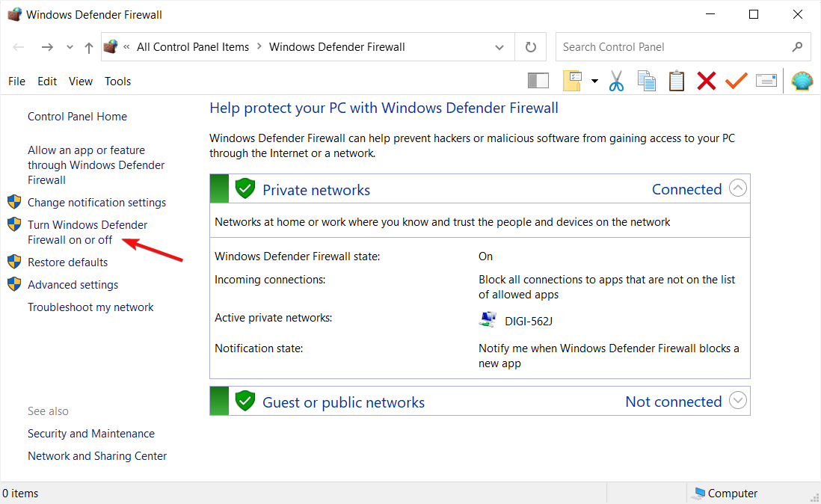
Task: Click the Incoming connections label
Action: (x=270, y=280)
